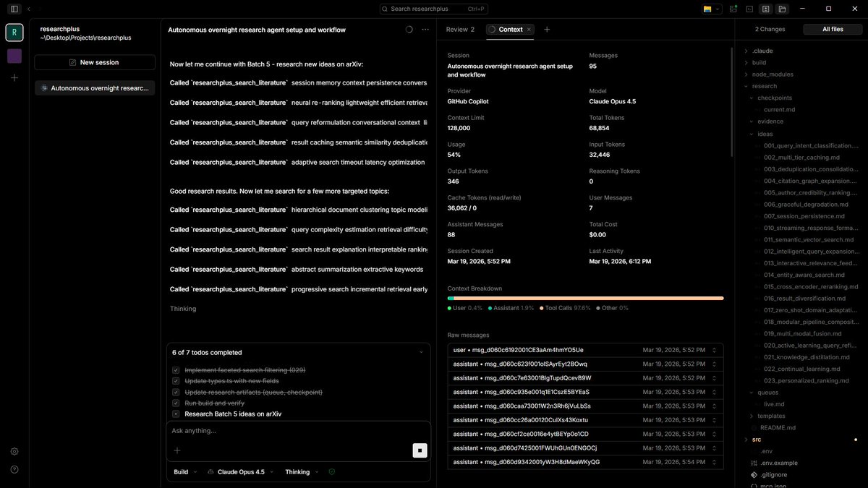Viewport: 868px width, 488px height.
Task: Expand raw message msg_d060c935e001q1E1CszE5BYEaS
Action: 585,392
